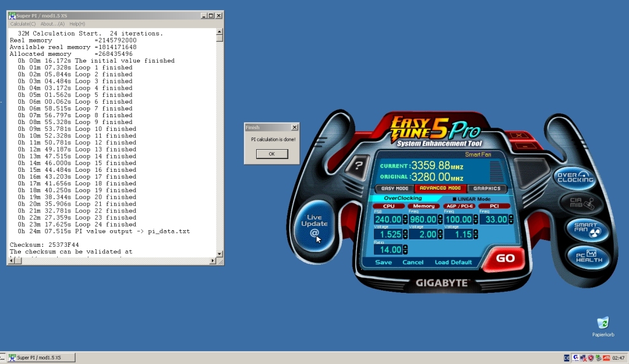Decrease CPU FSB with the down arrow
The width and height of the screenshot is (629, 364).
click(x=405, y=222)
